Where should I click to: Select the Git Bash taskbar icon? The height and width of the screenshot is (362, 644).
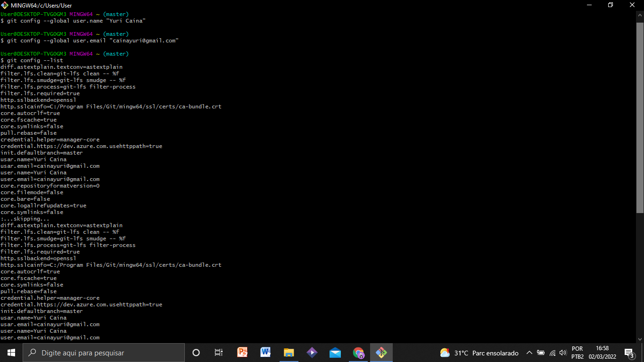pyautogui.click(x=381, y=353)
